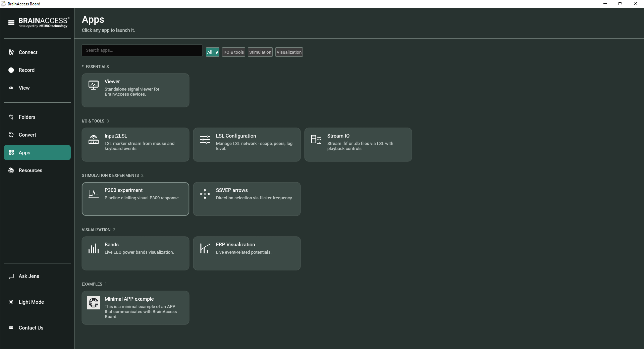Click 'Click any app to launch it.' subtitle
This screenshot has width=644, height=349.
[108, 30]
